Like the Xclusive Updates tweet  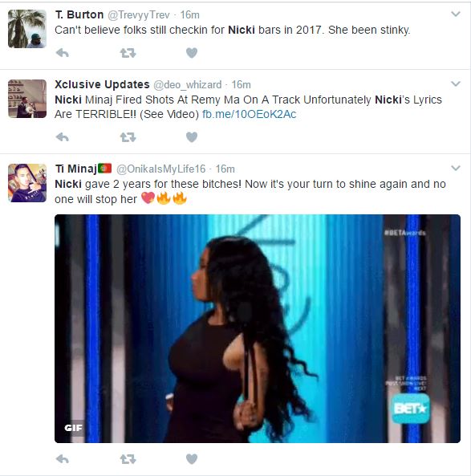192,137
